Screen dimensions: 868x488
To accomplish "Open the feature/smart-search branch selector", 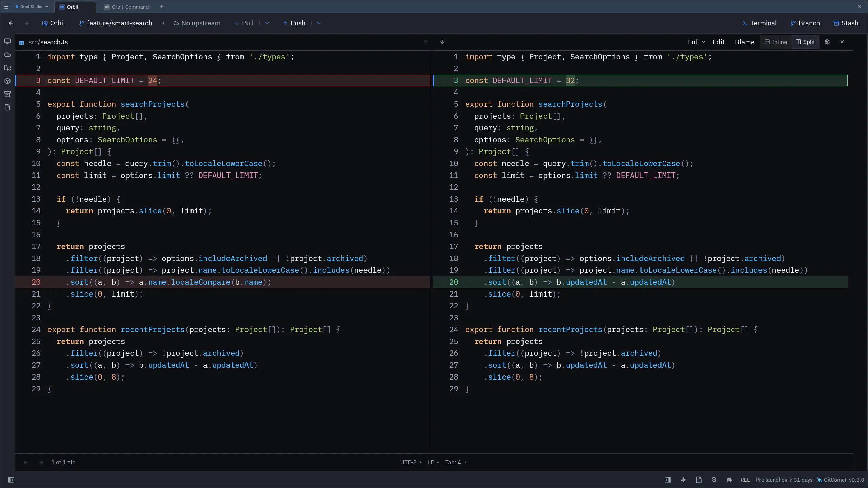I will click(116, 23).
